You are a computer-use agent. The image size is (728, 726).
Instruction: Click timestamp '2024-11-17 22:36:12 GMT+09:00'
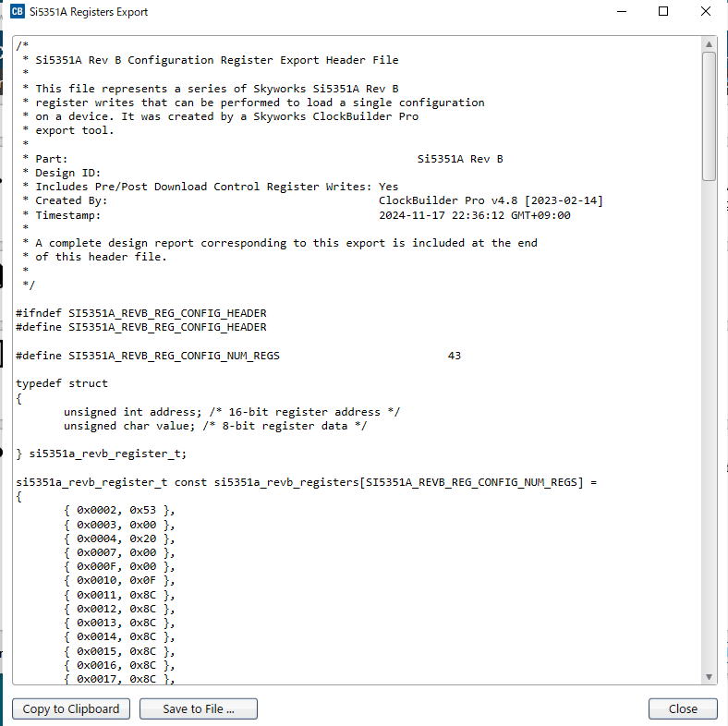(475, 215)
